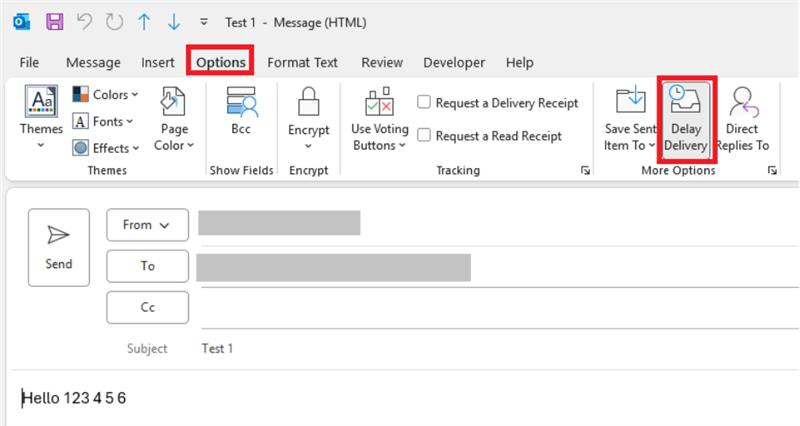Click the To recipients button
Screen dimensions: 800x426
(147, 266)
